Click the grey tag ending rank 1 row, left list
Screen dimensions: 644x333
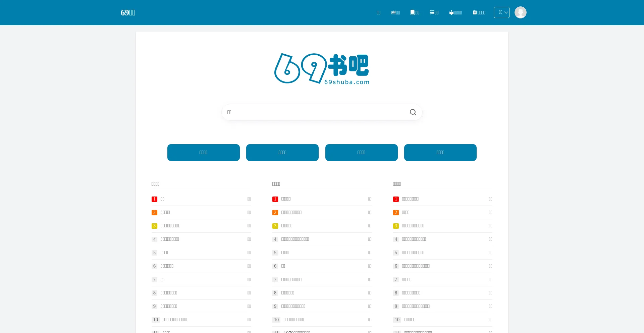click(249, 199)
